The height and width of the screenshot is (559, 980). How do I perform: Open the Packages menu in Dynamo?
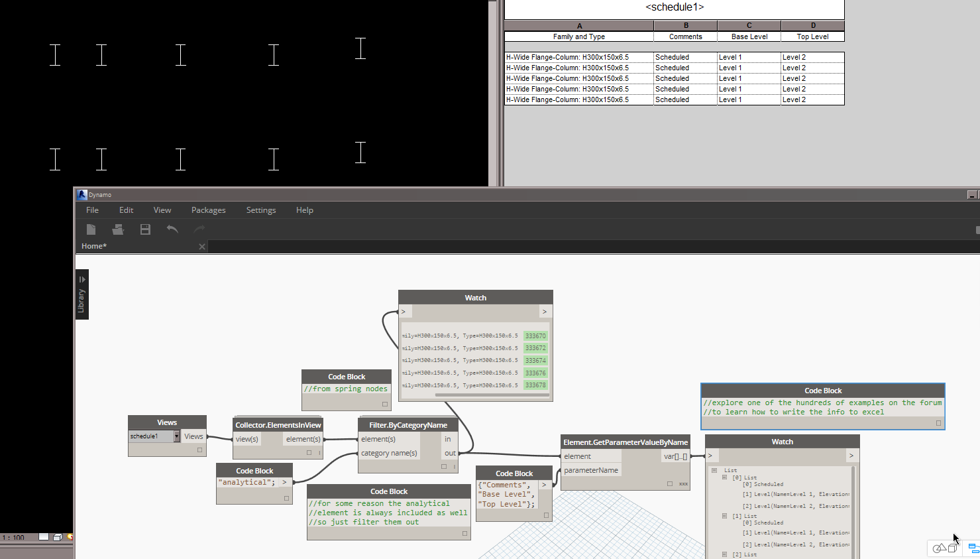coord(208,210)
